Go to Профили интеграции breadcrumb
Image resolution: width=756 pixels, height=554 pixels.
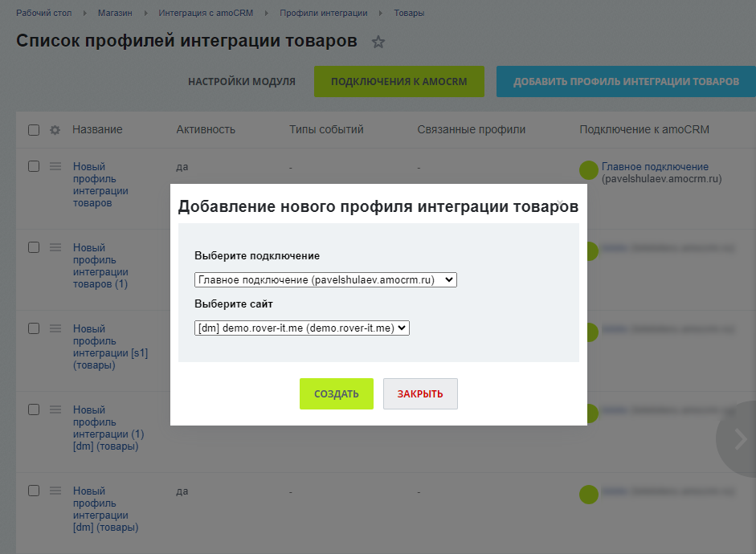click(324, 13)
